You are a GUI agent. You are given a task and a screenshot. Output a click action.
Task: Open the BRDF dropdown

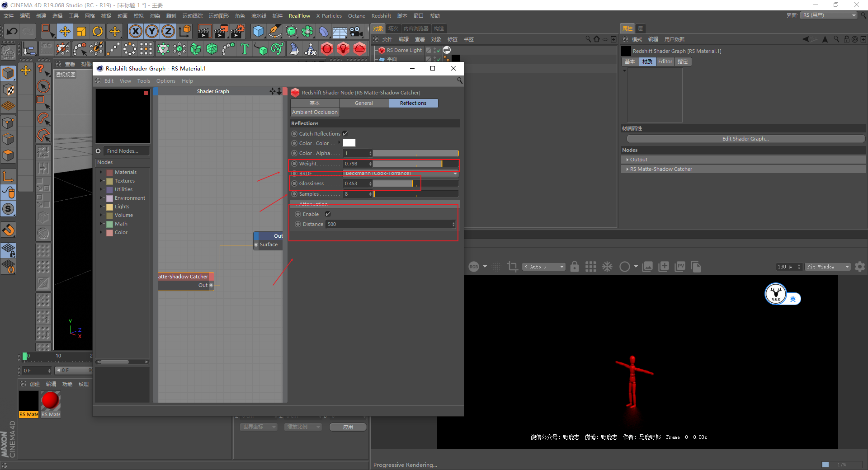[401, 174]
